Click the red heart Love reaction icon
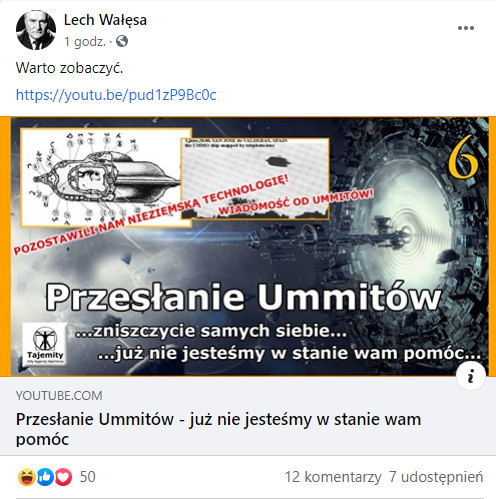Screen dimensions: 496x499 [x=63, y=477]
